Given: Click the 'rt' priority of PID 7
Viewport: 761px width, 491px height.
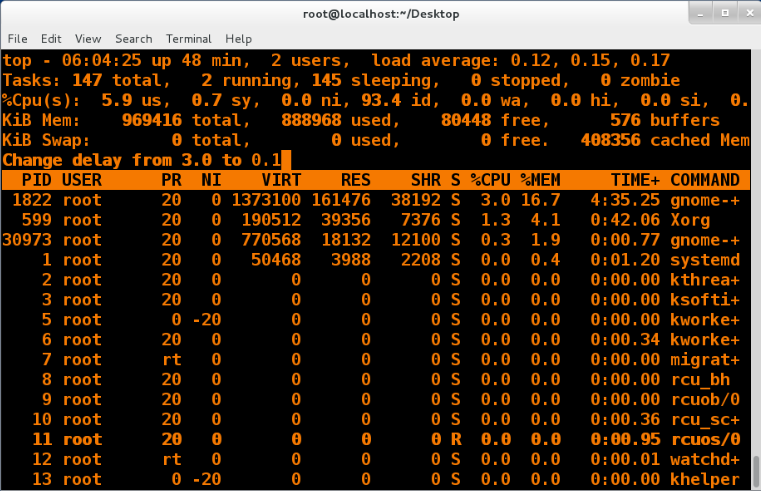Looking at the screenshot, I should tap(172, 360).
